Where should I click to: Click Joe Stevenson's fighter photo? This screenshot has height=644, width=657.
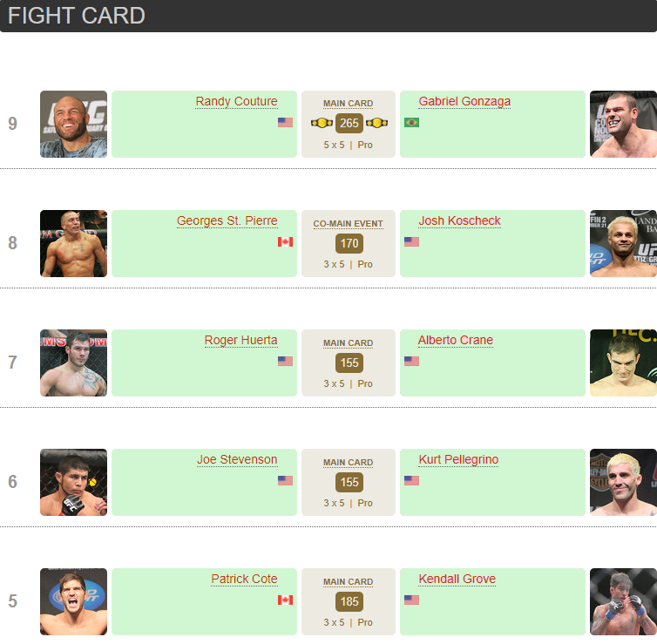click(73, 482)
